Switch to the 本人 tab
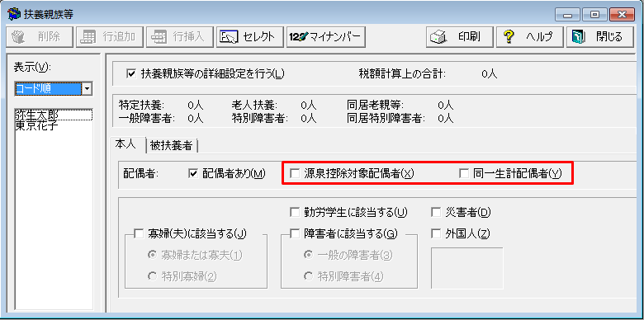The image size is (644, 320). (x=125, y=145)
